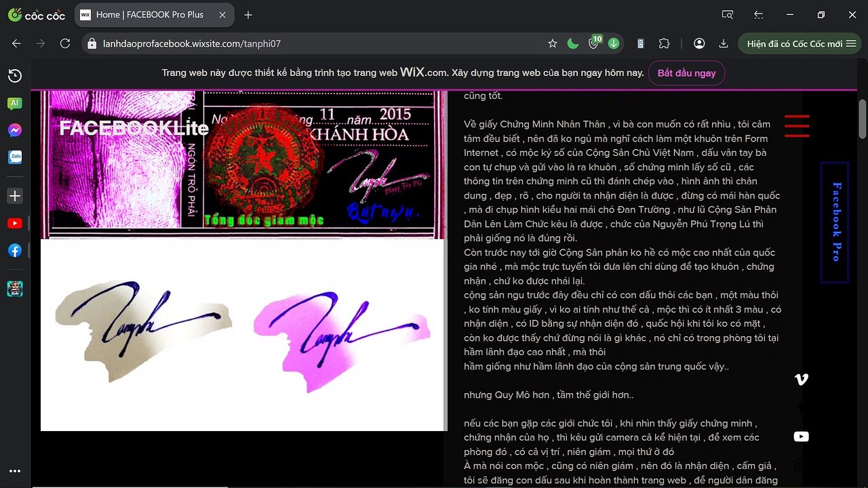This screenshot has width=868, height=488.
Task: Reload the current page
Action: (65, 43)
